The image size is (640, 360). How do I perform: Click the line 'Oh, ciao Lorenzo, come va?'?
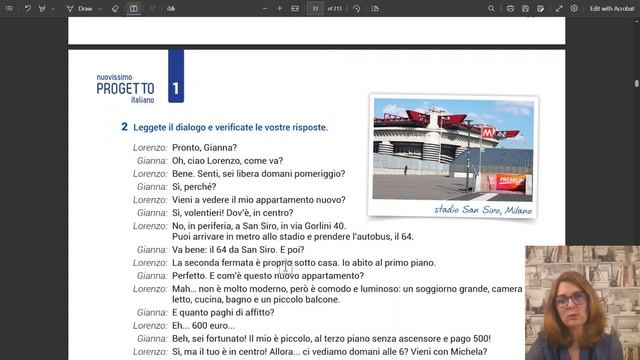(x=227, y=161)
